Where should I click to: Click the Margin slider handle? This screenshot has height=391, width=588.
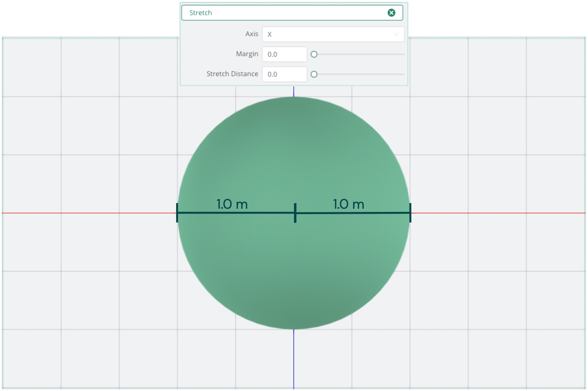[314, 54]
